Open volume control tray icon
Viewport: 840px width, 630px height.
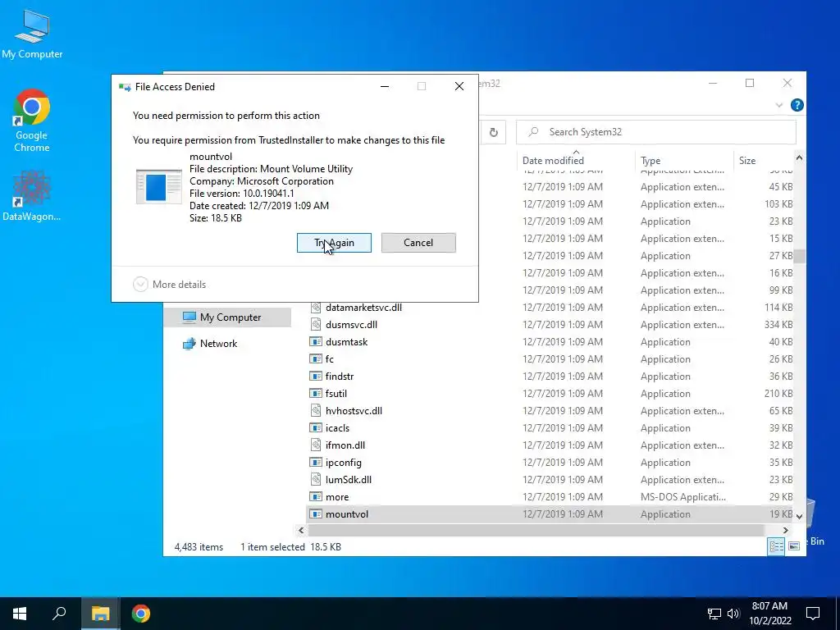(x=733, y=614)
